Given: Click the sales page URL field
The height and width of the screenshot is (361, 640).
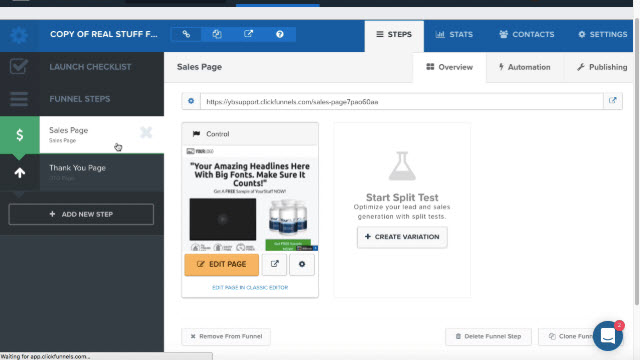Looking at the screenshot, I should [x=402, y=101].
